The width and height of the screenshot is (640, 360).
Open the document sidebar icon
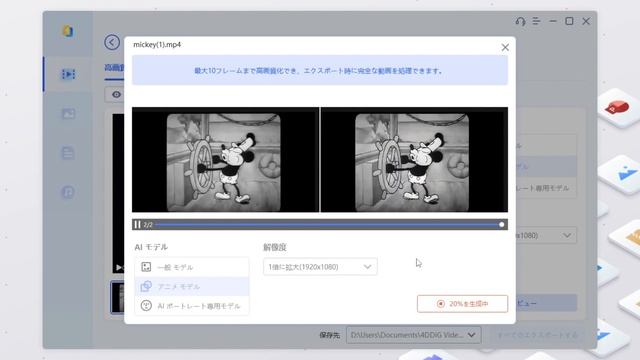68,153
